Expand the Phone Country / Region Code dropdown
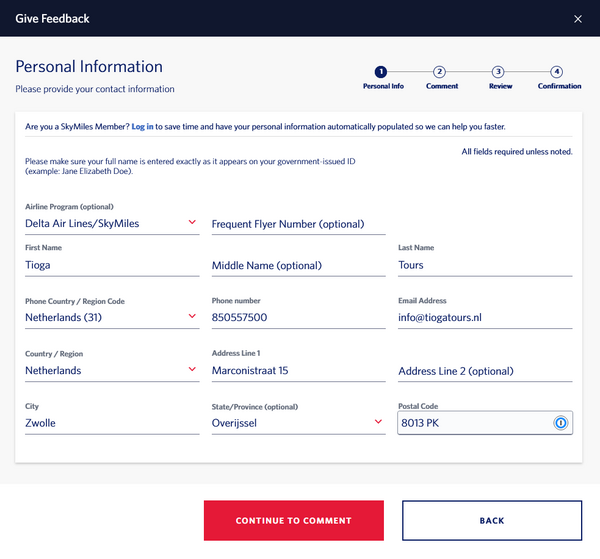This screenshot has height=559, width=600. pyautogui.click(x=111, y=317)
